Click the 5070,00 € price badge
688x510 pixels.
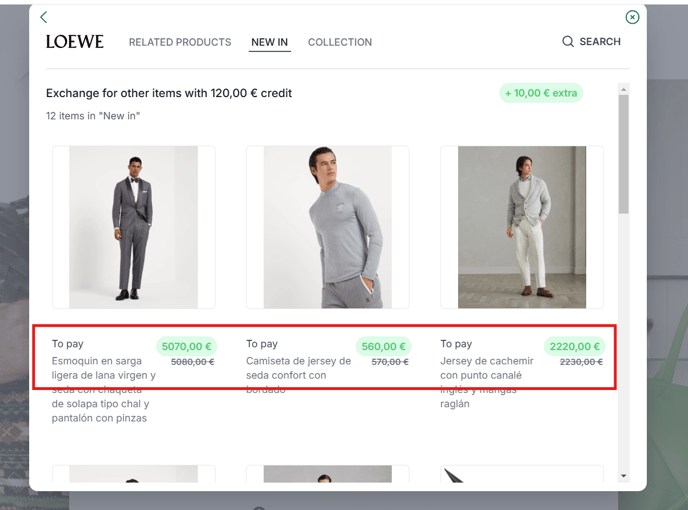click(x=186, y=346)
